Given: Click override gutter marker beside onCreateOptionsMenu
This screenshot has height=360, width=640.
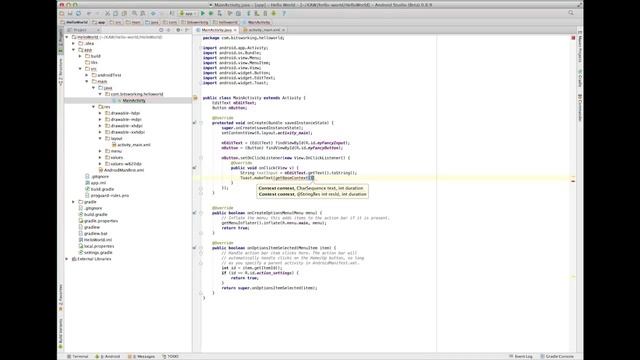Looking at the screenshot, I should pyautogui.click(x=195, y=213).
